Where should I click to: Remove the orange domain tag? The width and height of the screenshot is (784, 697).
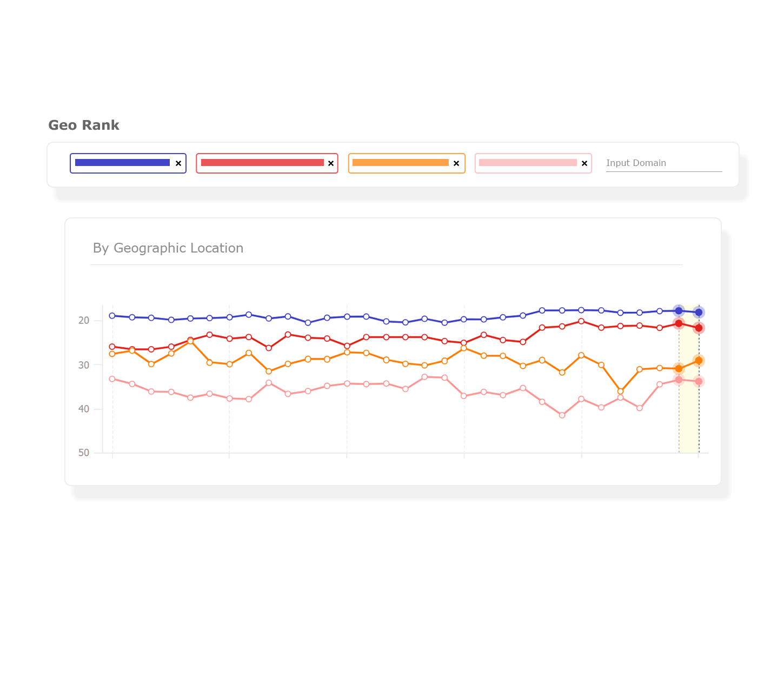point(456,163)
